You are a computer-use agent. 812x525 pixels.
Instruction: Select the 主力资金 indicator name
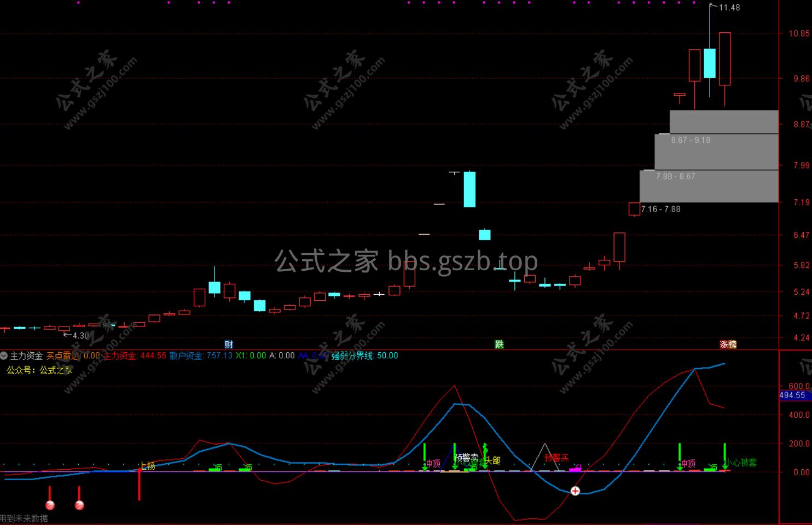(x=26, y=355)
